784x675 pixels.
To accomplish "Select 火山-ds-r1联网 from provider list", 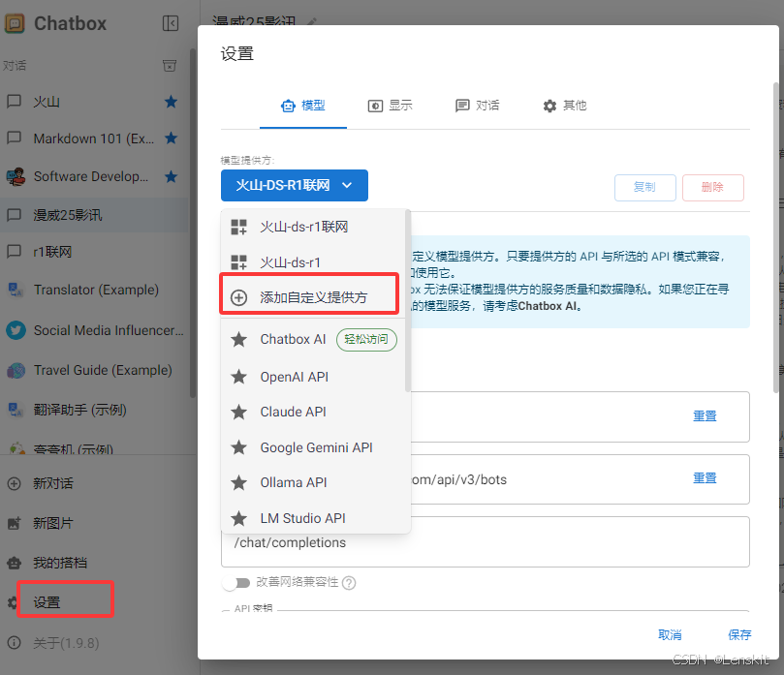I will click(313, 227).
